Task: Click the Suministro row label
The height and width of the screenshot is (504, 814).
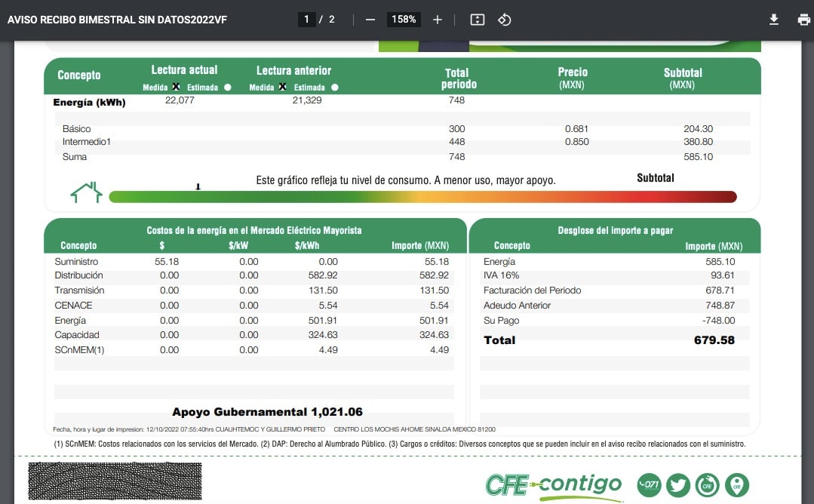Action: (x=76, y=262)
